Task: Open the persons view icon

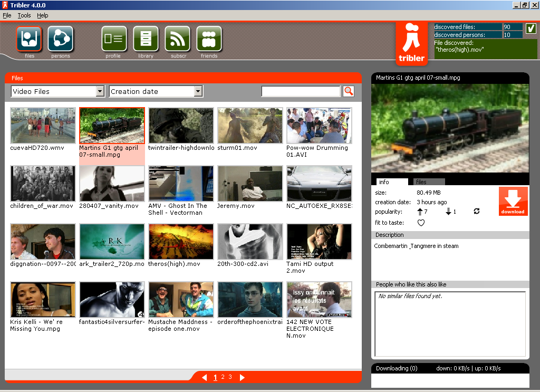Action: pyautogui.click(x=61, y=39)
